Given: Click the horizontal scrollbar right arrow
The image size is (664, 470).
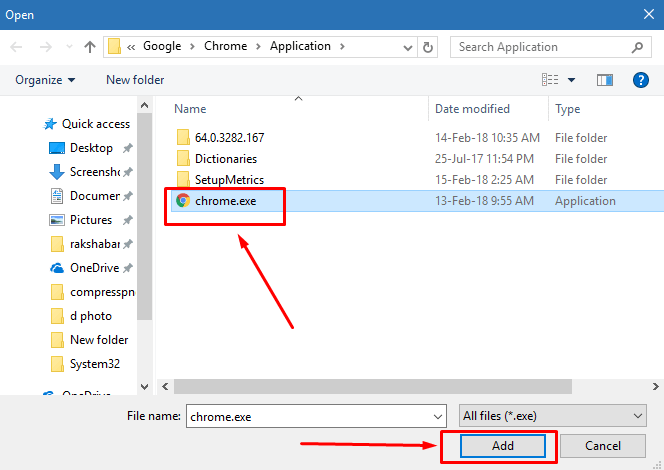Looking at the screenshot, I should pyautogui.click(x=656, y=386).
